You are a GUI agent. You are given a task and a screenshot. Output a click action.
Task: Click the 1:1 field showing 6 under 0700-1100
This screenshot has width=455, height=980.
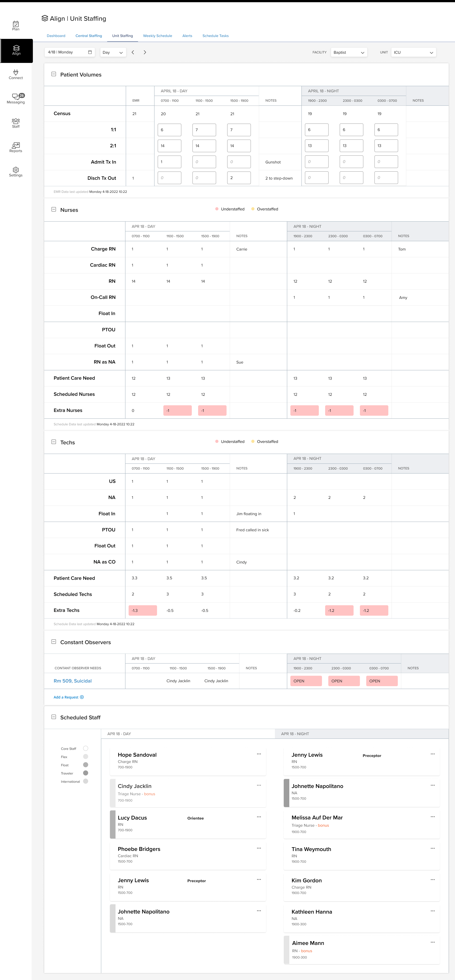(170, 130)
